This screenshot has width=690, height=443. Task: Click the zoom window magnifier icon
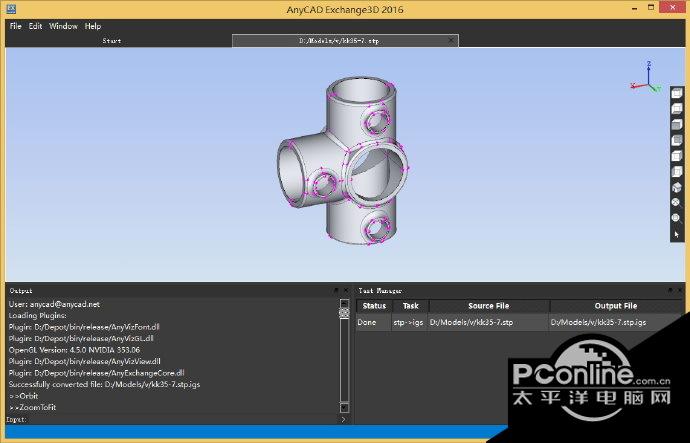pyautogui.click(x=676, y=218)
